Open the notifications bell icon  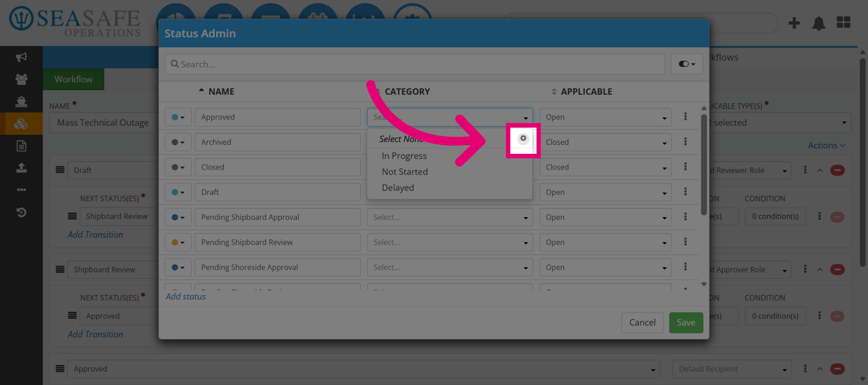point(819,23)
